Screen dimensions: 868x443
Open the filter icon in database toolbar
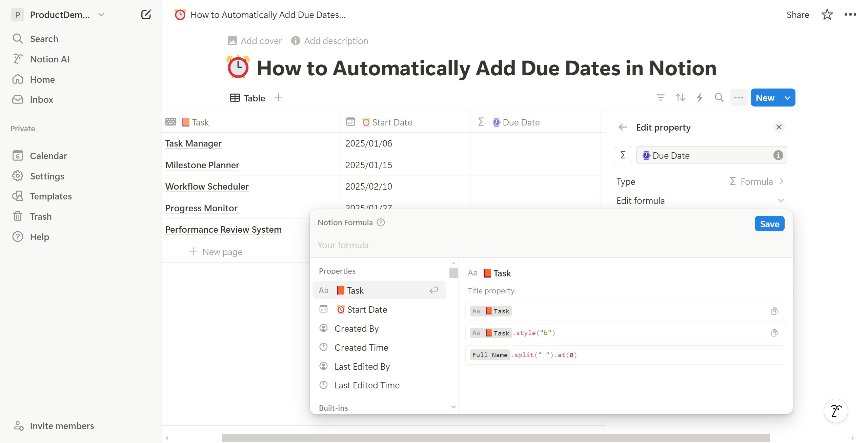pyautogui.click(x=661, y=98)
